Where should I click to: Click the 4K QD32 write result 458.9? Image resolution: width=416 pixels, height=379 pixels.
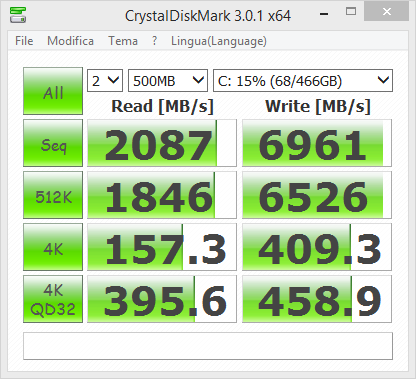[317, 299]
